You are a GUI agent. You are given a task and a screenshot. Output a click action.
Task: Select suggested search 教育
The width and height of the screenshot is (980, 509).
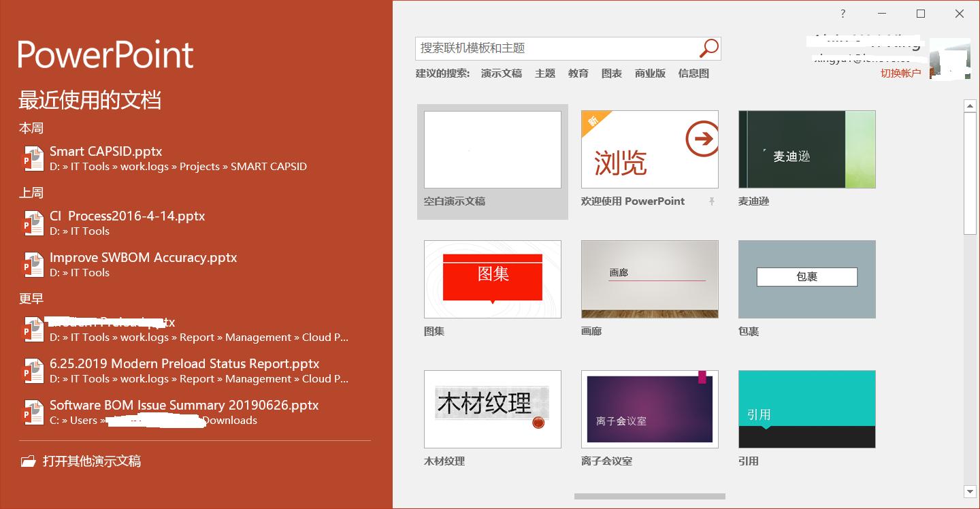pos(578,73)
